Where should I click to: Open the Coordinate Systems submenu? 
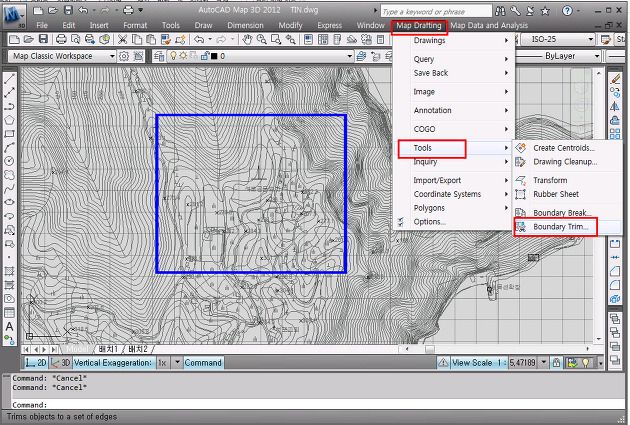[x=454, y=194]
